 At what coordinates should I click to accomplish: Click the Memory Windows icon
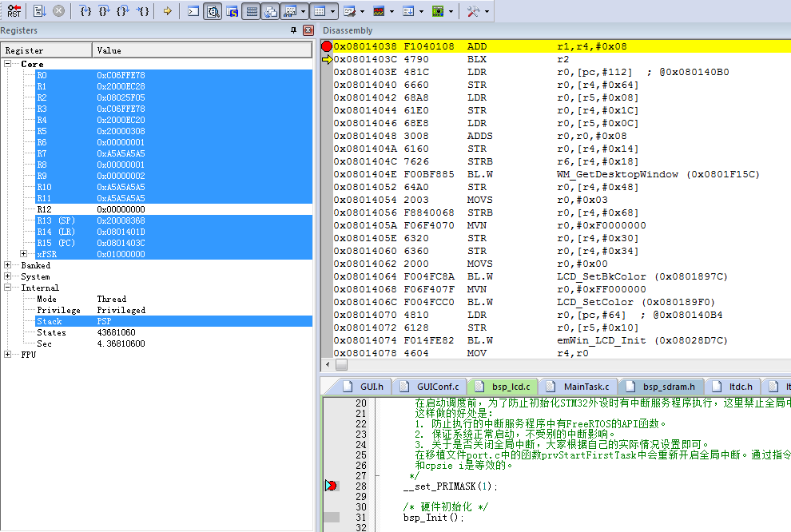click(320, 11)
